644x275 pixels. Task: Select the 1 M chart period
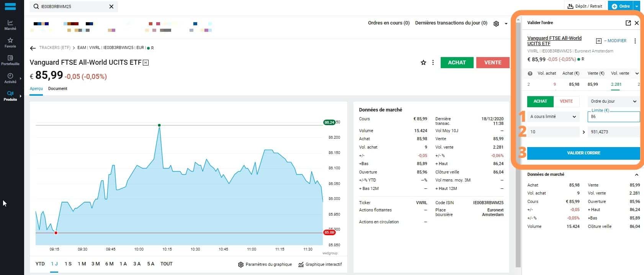(82, 264)
